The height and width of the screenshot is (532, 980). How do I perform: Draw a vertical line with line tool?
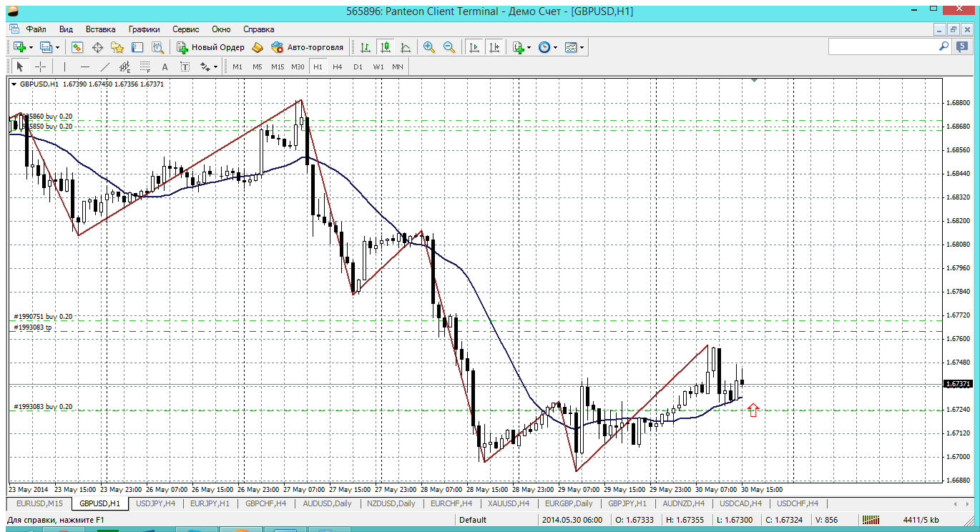coord(64,66)
